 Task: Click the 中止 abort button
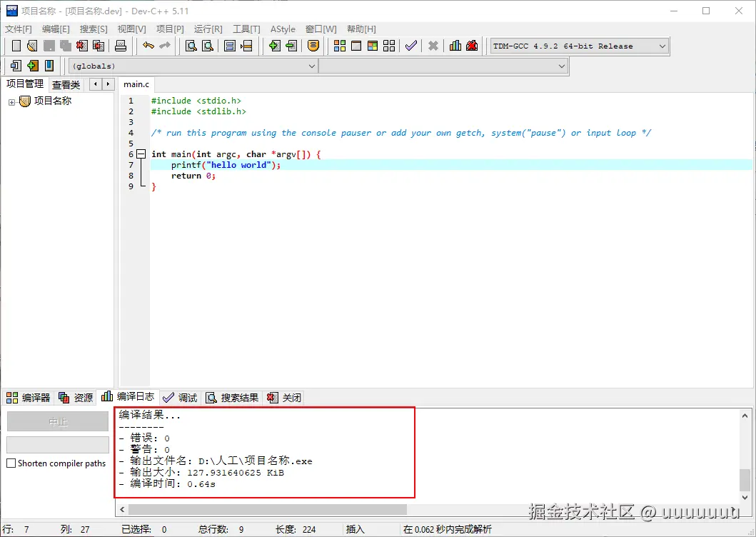point(58,422)
